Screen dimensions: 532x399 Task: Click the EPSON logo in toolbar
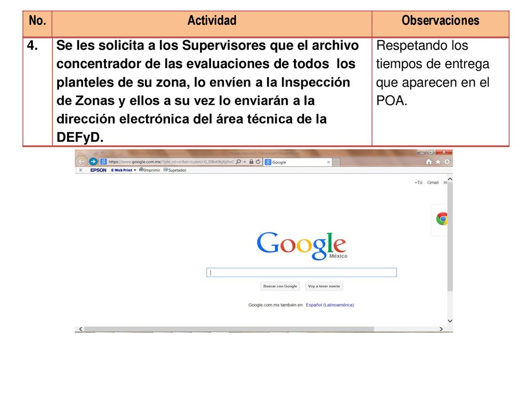pos(98,170)
